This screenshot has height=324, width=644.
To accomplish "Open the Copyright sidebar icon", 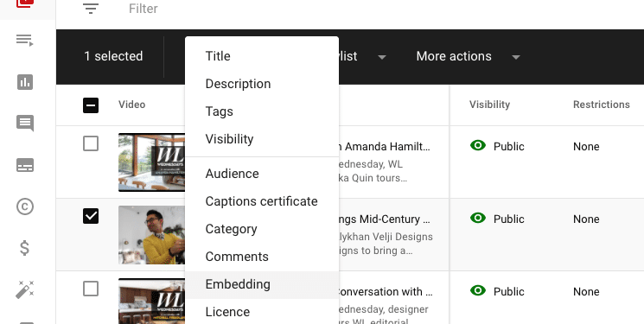I will click(25, 206).
